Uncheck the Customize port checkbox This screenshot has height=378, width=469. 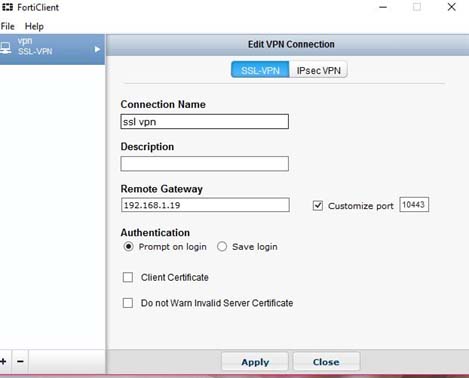point(318,205)
